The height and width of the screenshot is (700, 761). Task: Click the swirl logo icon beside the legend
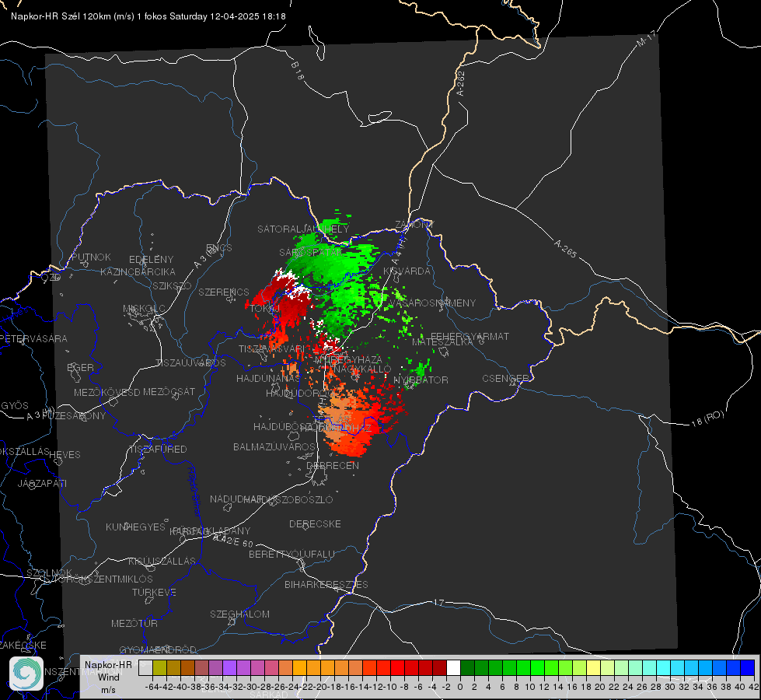click(x=26, y=674)
